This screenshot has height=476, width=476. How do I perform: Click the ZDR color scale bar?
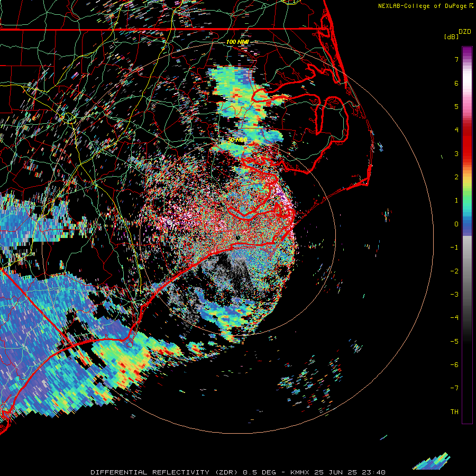[x=467, y=235]
